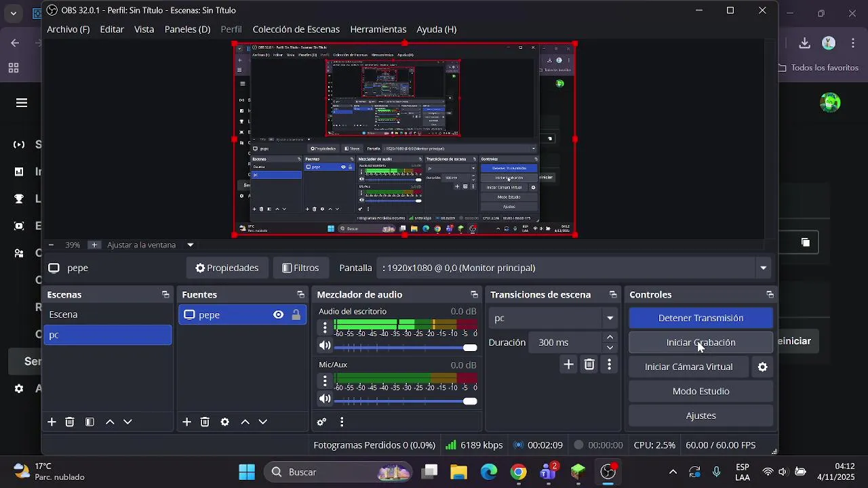The height and width of the screenshot is (488, 868).
Task: Open Editar menu
Action: tap(112, 29)
